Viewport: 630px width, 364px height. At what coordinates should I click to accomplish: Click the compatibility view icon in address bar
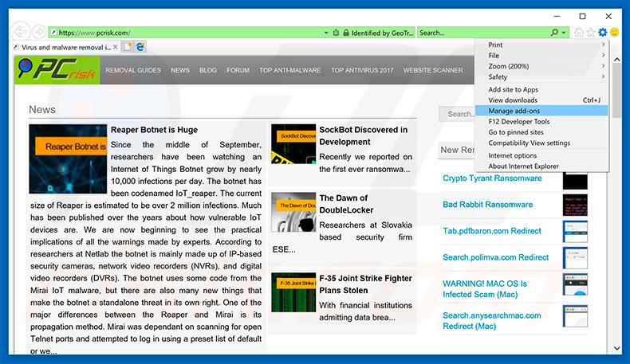click(x=336, y=33)
